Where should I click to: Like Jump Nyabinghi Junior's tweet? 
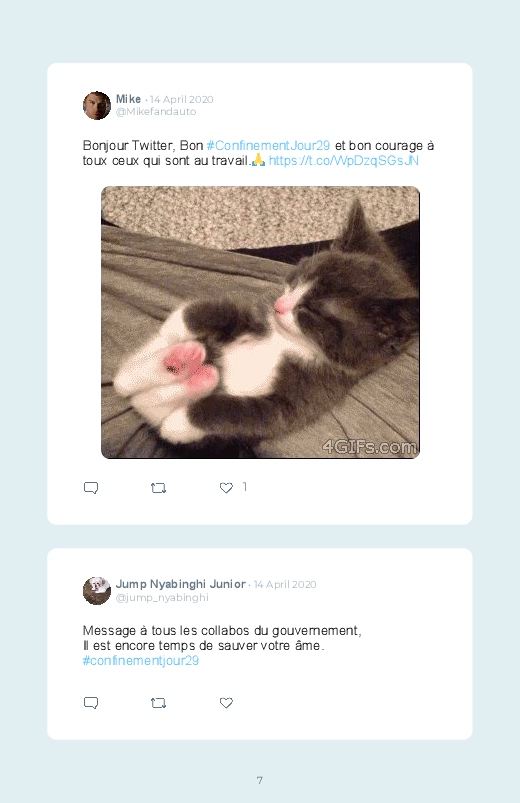[x=226, y=703]
